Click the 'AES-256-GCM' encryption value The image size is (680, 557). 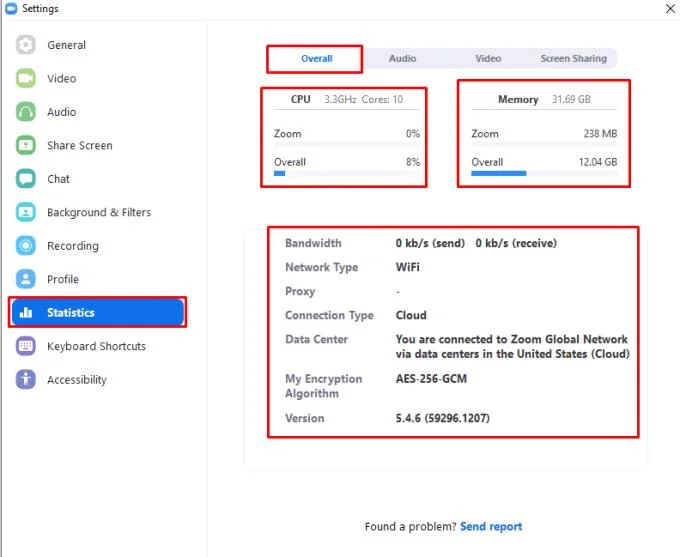pos(431,379)
